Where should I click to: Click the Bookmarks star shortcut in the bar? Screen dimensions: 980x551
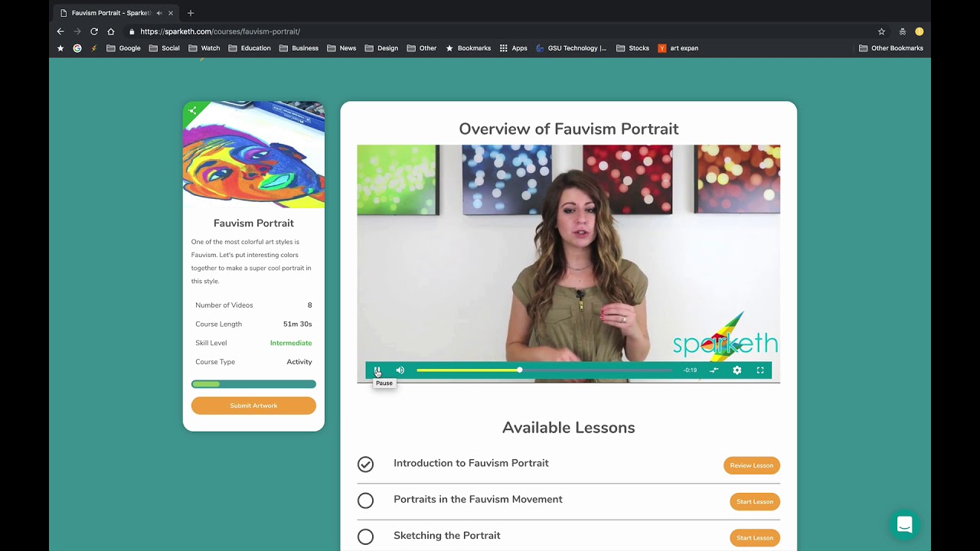click(469, 48)
